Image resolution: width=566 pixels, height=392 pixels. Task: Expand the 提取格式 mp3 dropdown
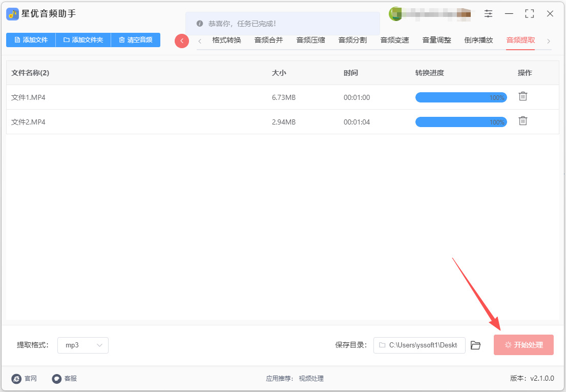click(x=82, y=345)
